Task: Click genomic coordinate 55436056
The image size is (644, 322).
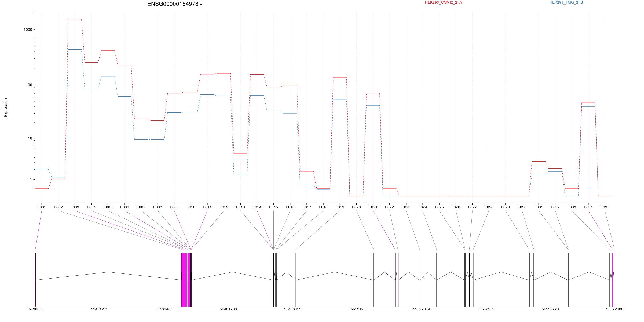Action: click(35, 309)
